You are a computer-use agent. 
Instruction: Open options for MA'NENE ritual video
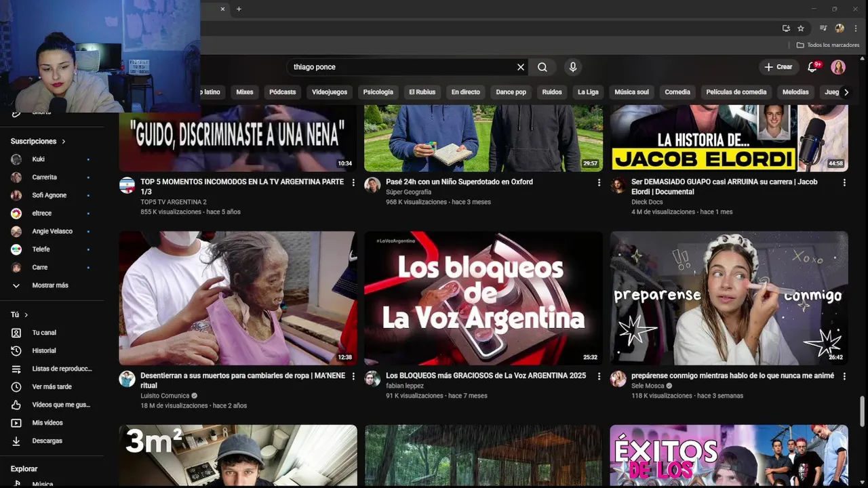click(353, 376)
